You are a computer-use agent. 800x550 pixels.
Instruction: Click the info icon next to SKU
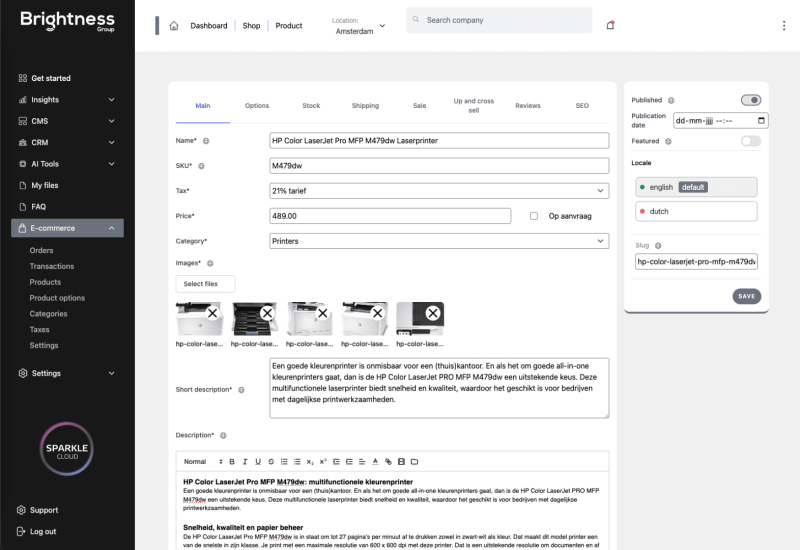click(x=202, y=166)
